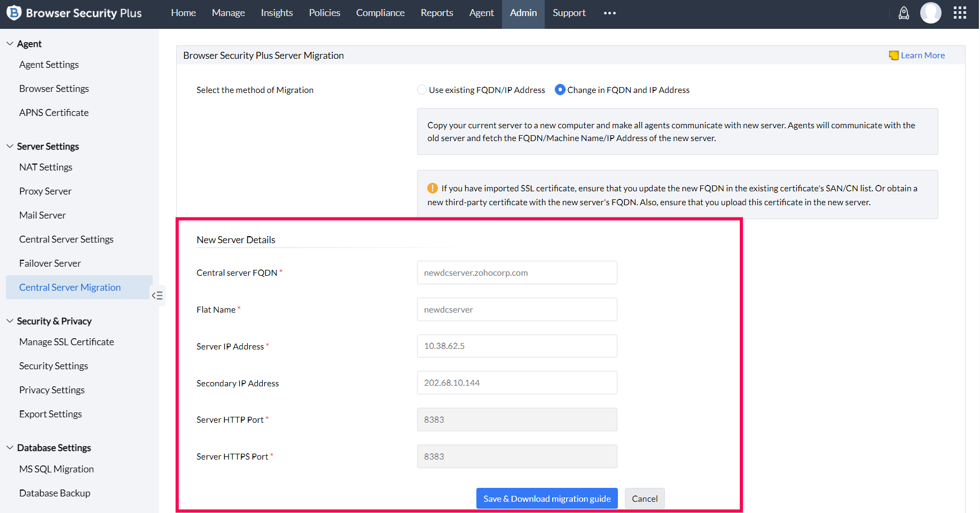The width and height of the screenshot is (980, 513).
Task: Open MS SQL Migration
Action: coord(57,469)
